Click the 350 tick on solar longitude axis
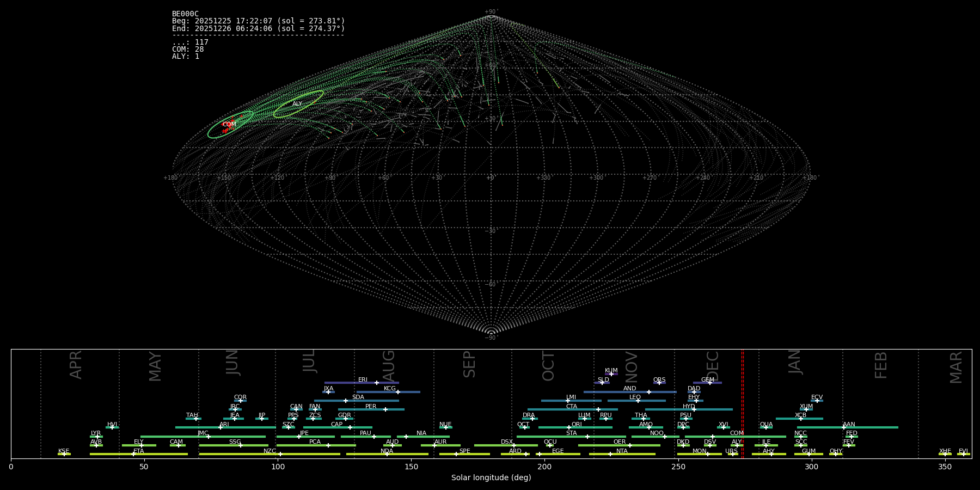Viewport: 980px width, 490px height. pyautogui.click(x=945, y=467)
